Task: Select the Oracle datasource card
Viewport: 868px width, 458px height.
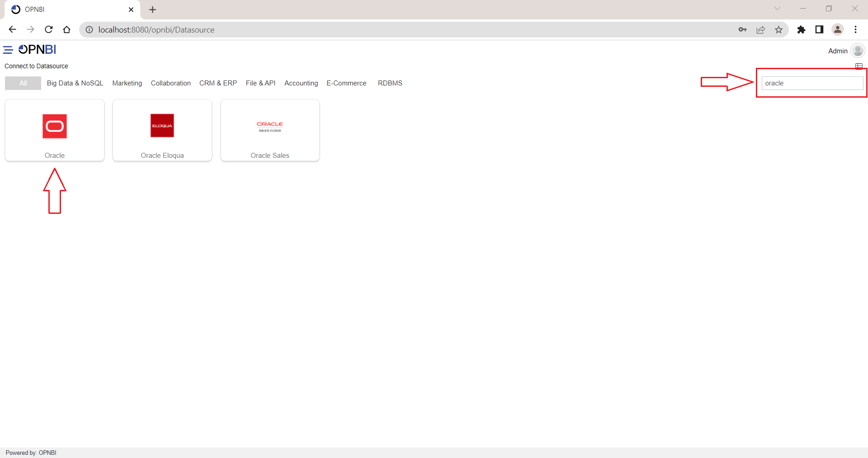Action: (55, 130)
